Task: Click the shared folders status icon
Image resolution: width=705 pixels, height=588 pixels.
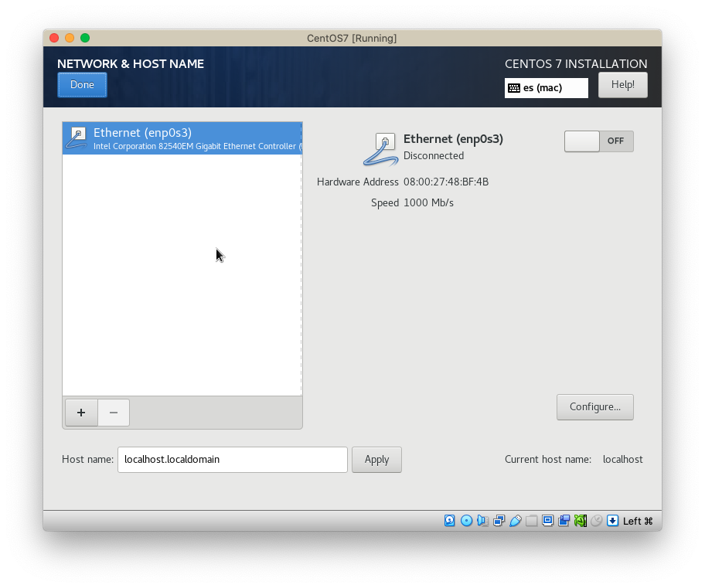Action: [532, 521]
